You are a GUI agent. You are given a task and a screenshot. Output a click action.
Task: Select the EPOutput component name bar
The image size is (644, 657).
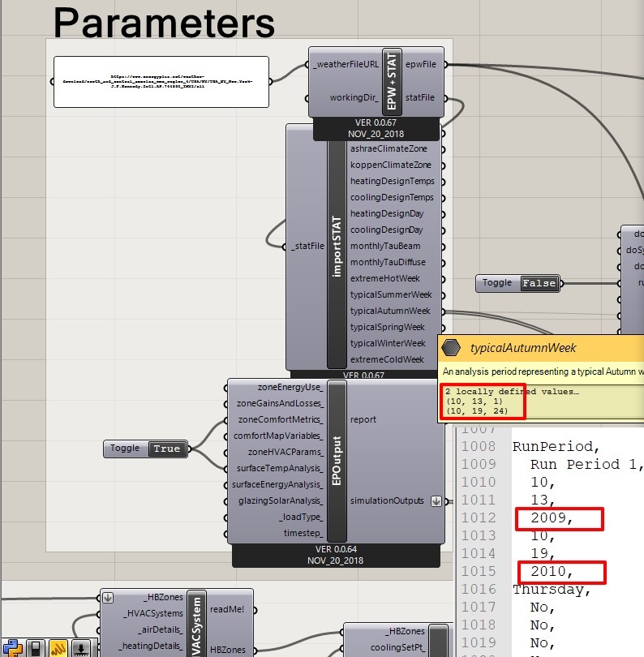click(337, 461)
